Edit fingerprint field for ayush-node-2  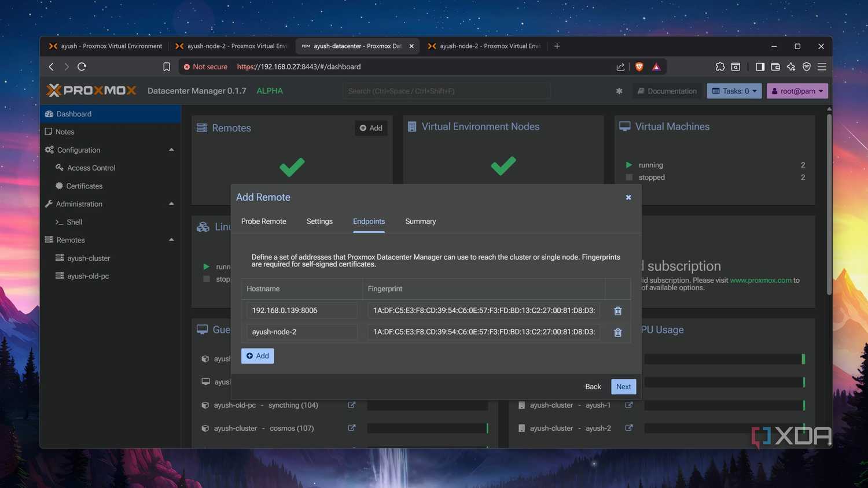click(484, 332)
